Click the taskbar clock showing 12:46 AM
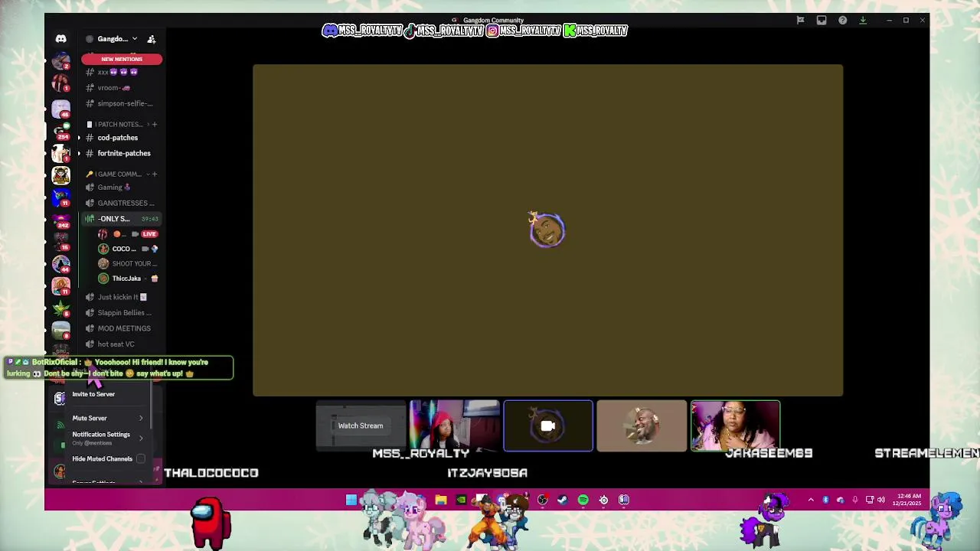The image size is (980, 551). coord(907,500)
